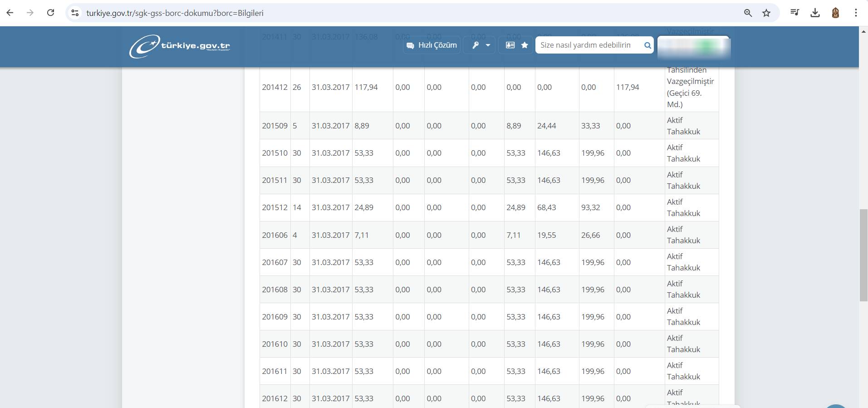The height and width of the screenshot is (408, 868).
Task: Click the page vertical scrollbar thumb
Action: (x=863, y=255)
